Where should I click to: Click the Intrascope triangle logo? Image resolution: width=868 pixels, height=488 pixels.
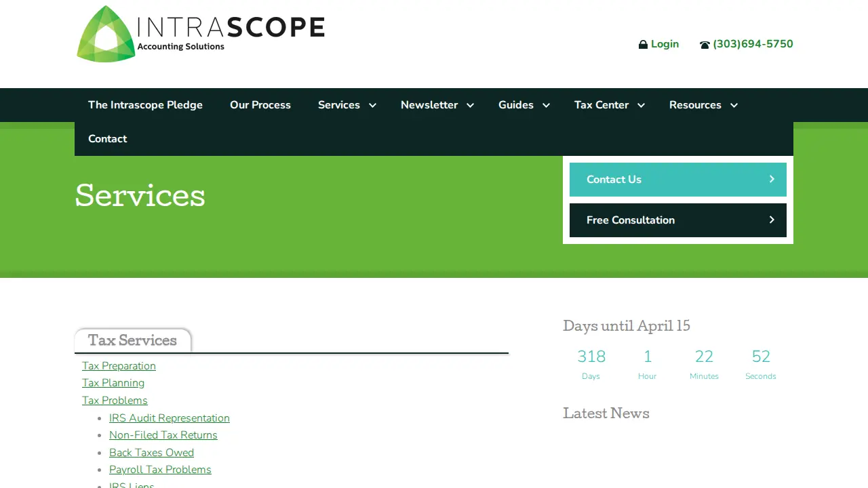(x=106, y=34)
